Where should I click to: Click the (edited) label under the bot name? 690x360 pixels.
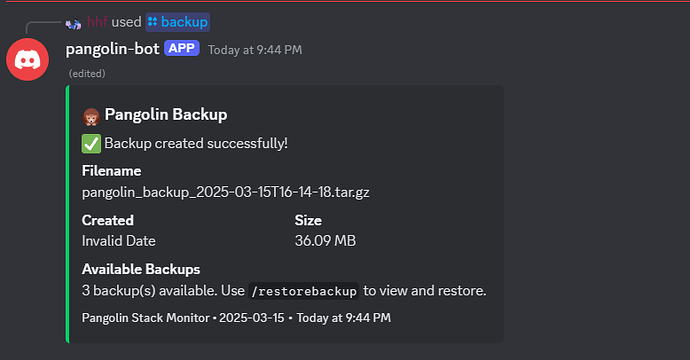coord(87,73)
